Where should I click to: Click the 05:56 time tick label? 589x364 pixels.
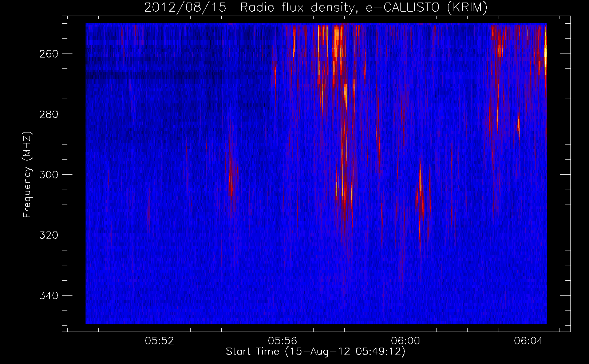click(282, 341)
